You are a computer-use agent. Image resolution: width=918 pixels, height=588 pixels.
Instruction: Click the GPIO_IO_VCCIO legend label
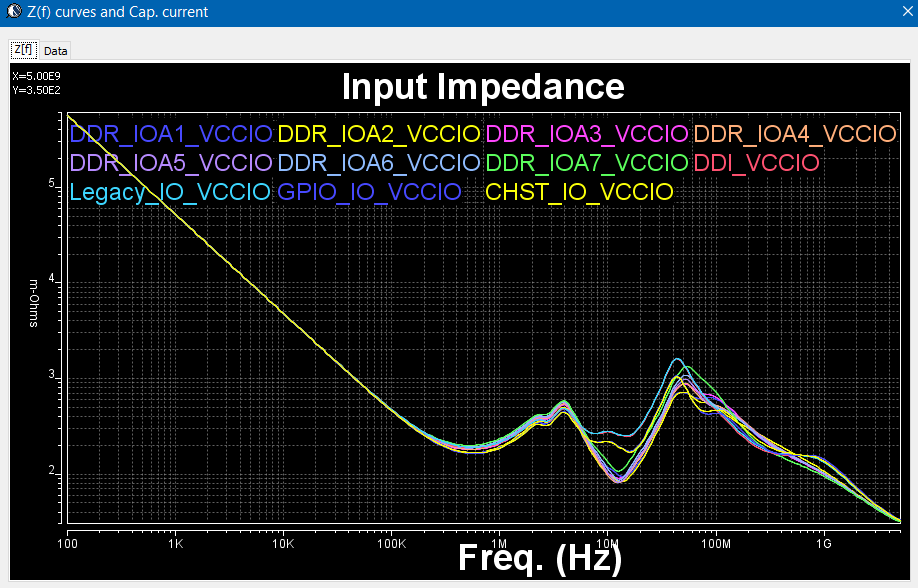[x=369, y=191]
